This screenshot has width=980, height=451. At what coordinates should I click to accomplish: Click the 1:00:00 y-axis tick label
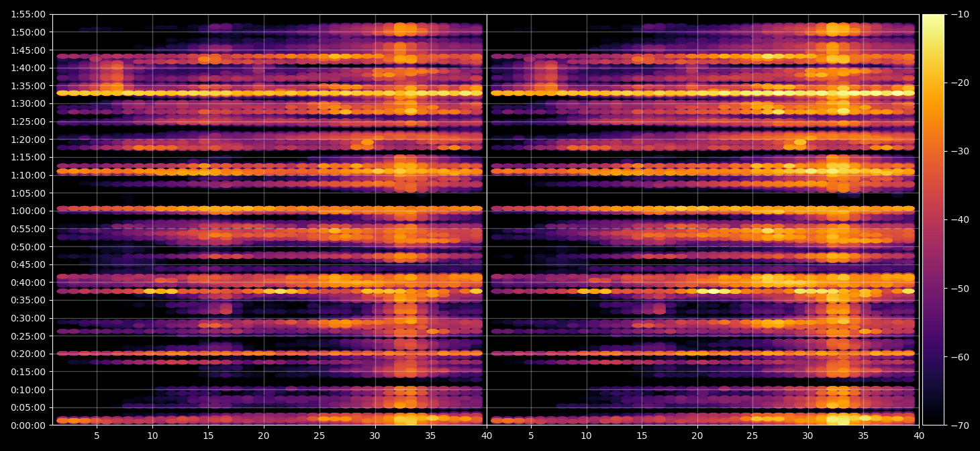click(28, 211)
